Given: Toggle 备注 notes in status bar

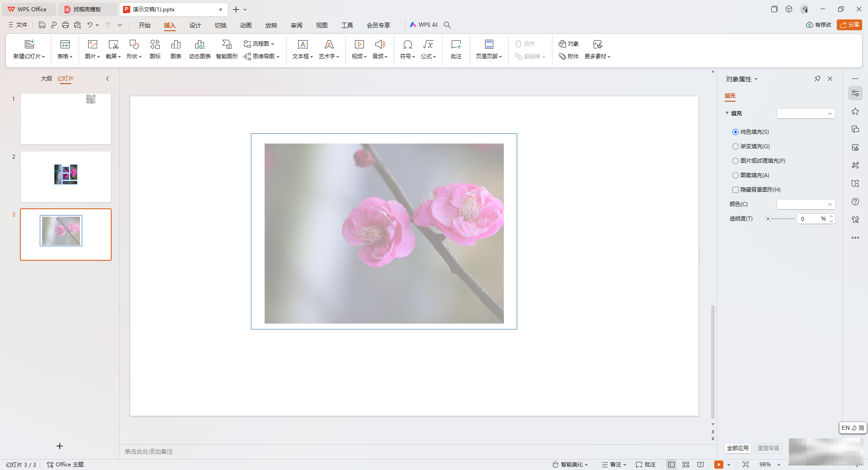Looking at the screenshot, I should (614, 465).
